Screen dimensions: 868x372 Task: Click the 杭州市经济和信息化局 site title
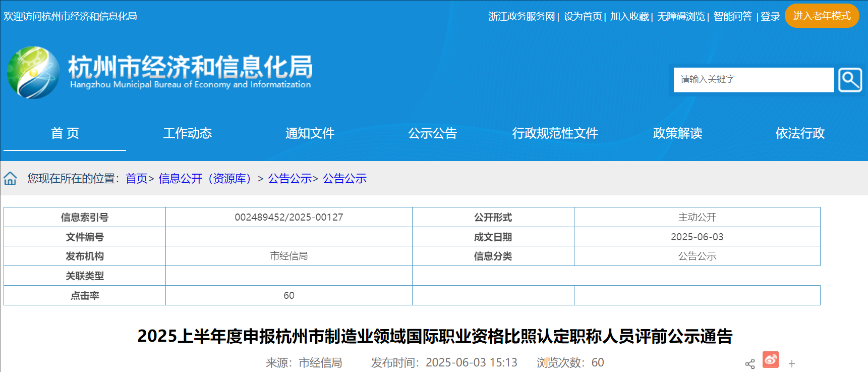pos(190,67)
